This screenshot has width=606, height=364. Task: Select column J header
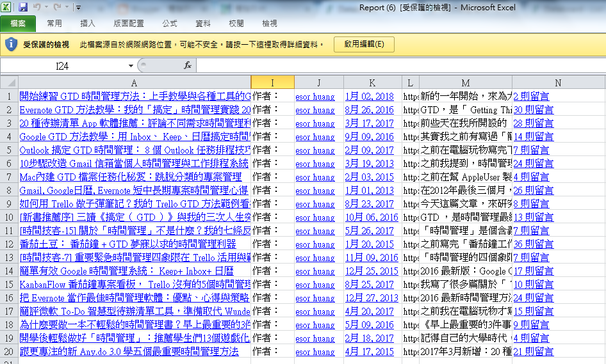(319, 83)
